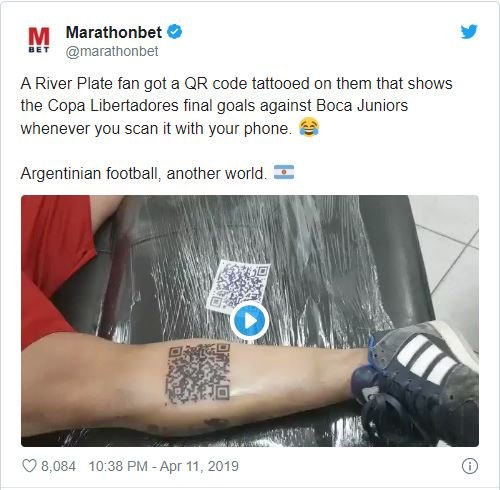Play the embedded tattoo video

point(249,321)
